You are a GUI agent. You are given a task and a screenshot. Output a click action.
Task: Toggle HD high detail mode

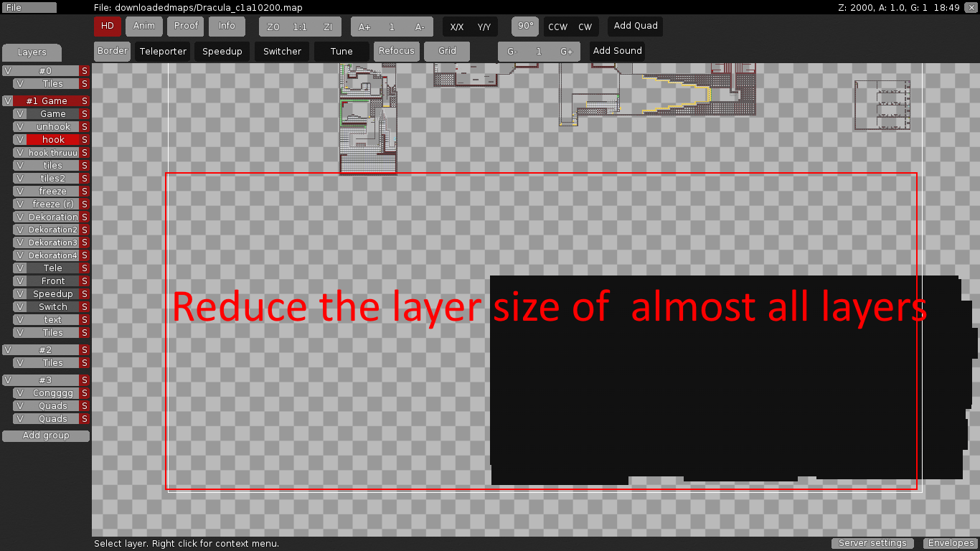[x=107, y=27]
